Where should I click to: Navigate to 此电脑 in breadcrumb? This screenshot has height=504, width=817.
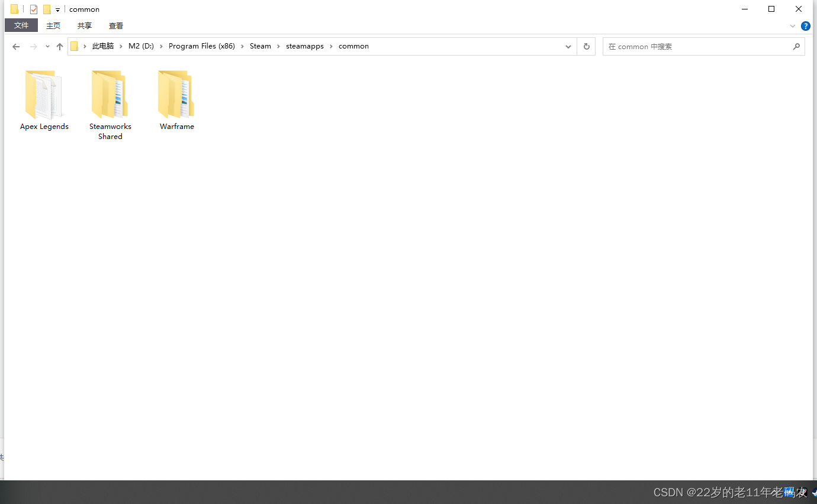click(102, 46)
